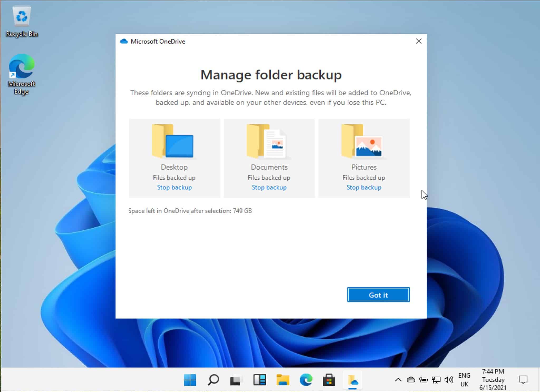Click 'Got it' to confirm backup settings
Image resolution: width=540 pixels, height=392 pixels.
tap(378, 295)
